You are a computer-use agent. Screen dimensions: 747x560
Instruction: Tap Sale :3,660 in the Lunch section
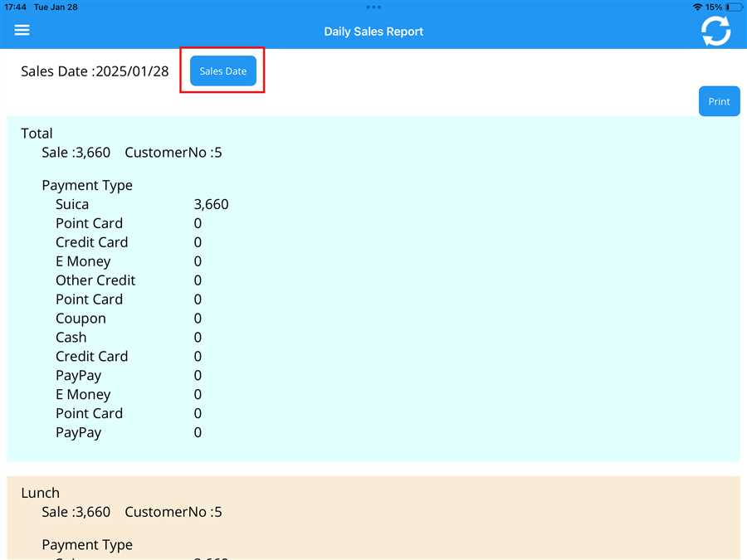76,512
